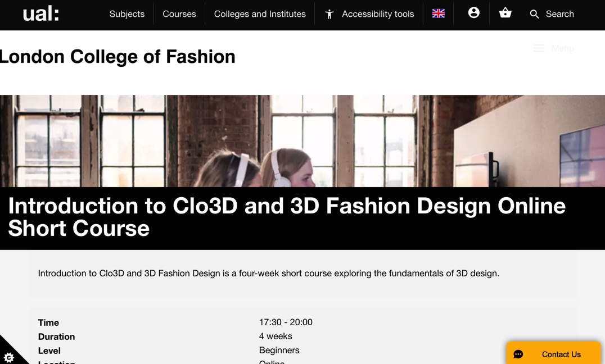Open cookie settings gear icon

(x=8, y=357)
